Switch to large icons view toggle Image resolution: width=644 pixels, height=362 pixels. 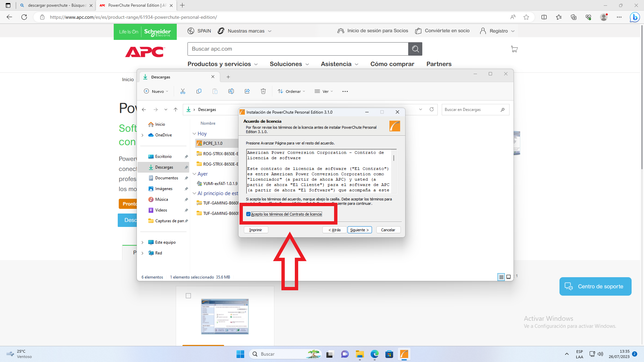[508, 277]
